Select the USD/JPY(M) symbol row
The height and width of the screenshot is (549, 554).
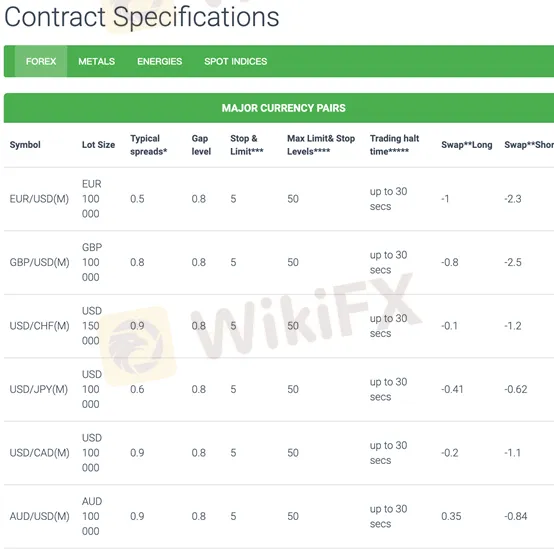pos(279,389)
